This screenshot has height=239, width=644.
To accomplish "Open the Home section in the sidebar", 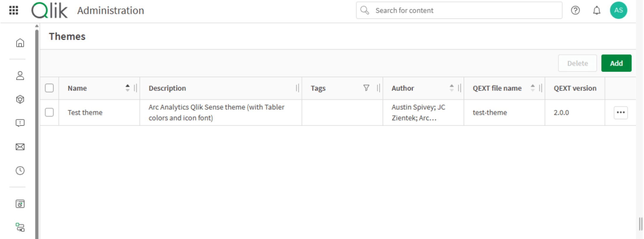I will (x=20, y=43).
